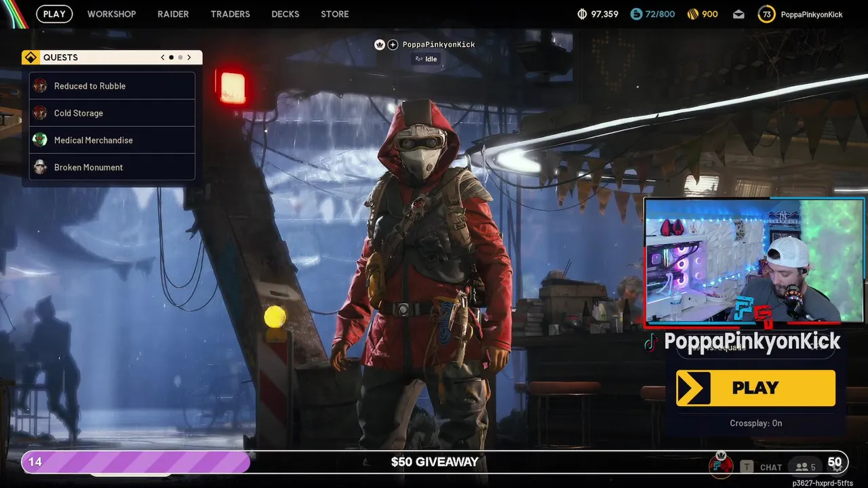The image size is (868, 488).
Task: Click the add party member plus icon
Action: pos(393,45)
